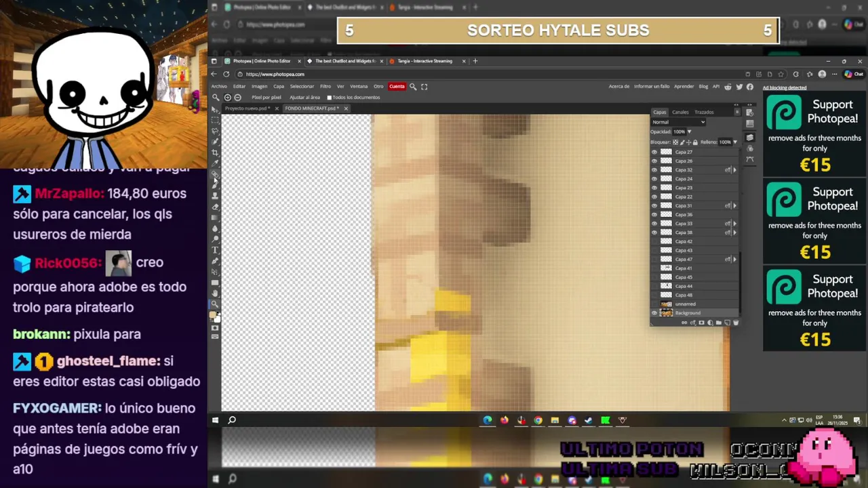Click link layers icon at panel bottom
Image resolution: width=868 pixels, height=488 pixels.
[685, 323]
